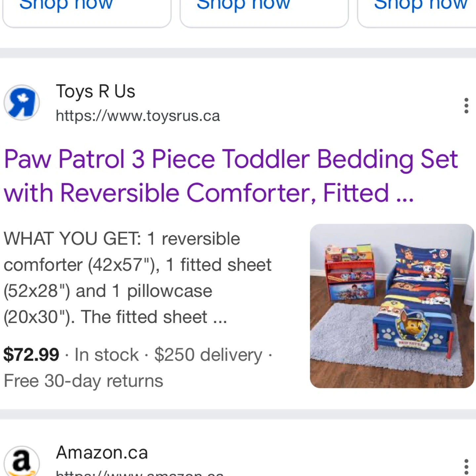Viewport: 476px width, 476px height.
Task: Tap the Amazon logo favicon
Action: click(22, 462)
